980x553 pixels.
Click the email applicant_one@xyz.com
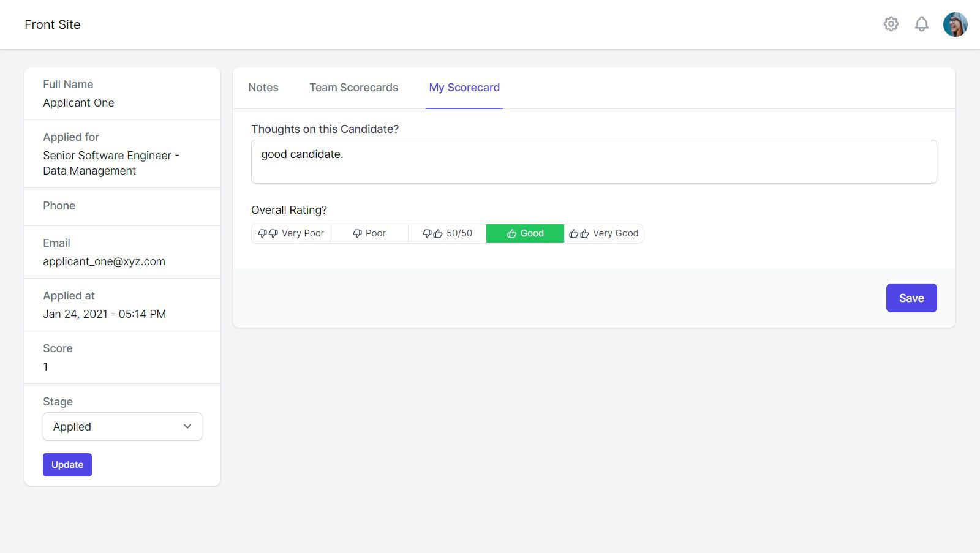[x=104, y=261]
